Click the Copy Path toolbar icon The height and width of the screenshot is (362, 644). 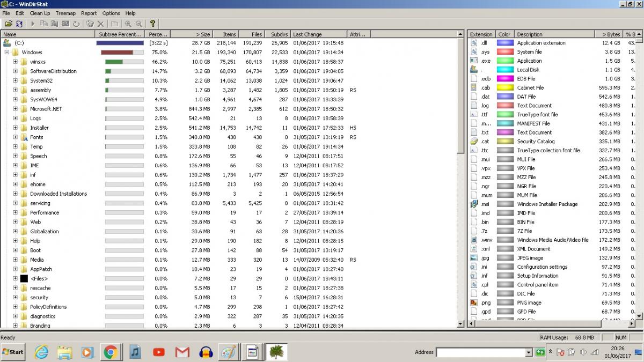pyautogui.click(x=44, y=24)
